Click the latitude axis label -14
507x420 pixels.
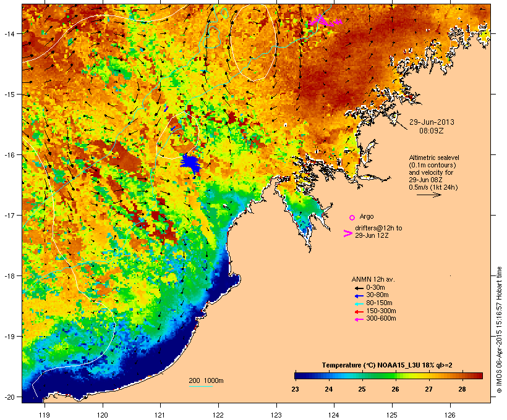point(9,33)
